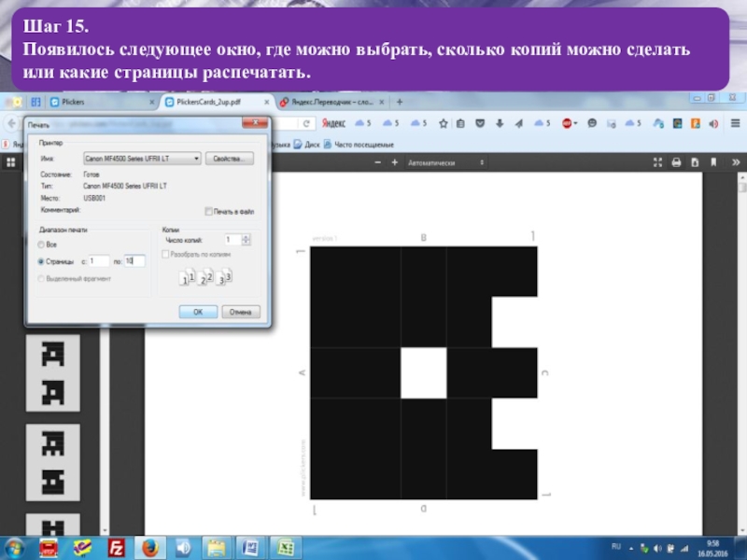The width and height of the screenshot is (747, 560).
Task: Click the PDF viewer print icon
Action: [x=676, y=162]
